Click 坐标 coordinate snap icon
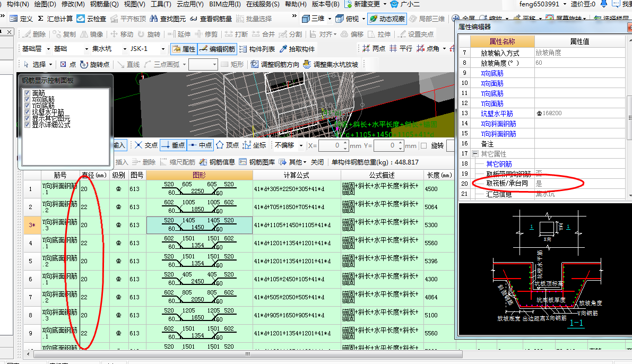This screenshot has height=364, width=632. pyautogui.click(x=247, y=145)
